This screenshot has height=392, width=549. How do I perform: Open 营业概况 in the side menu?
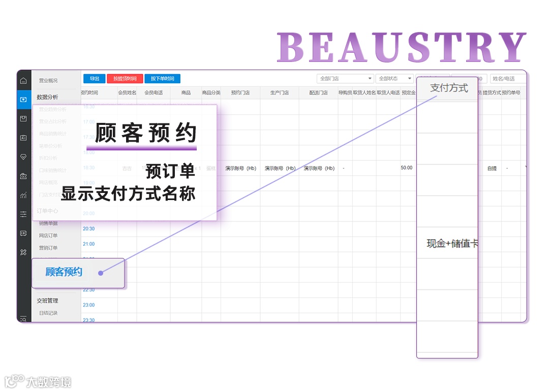tap(48, 80)
